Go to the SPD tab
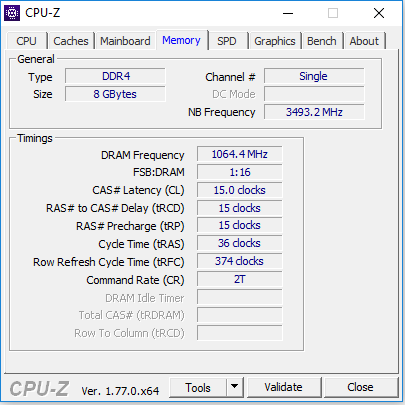 [x=227, y=41]
